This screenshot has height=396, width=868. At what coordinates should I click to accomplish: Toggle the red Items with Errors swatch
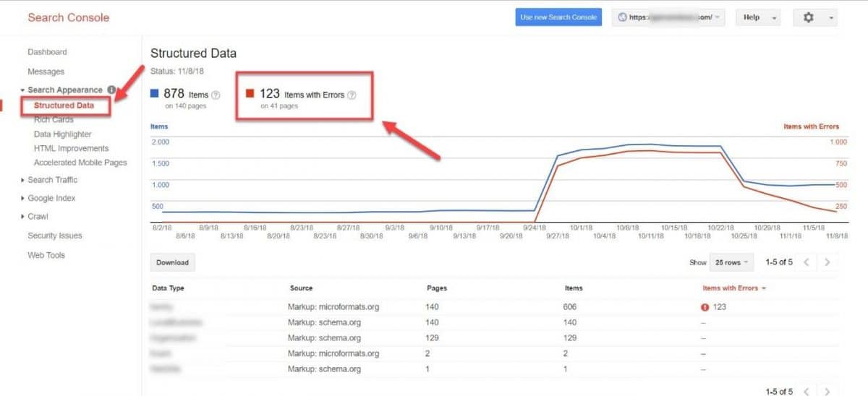coord(250,93)
